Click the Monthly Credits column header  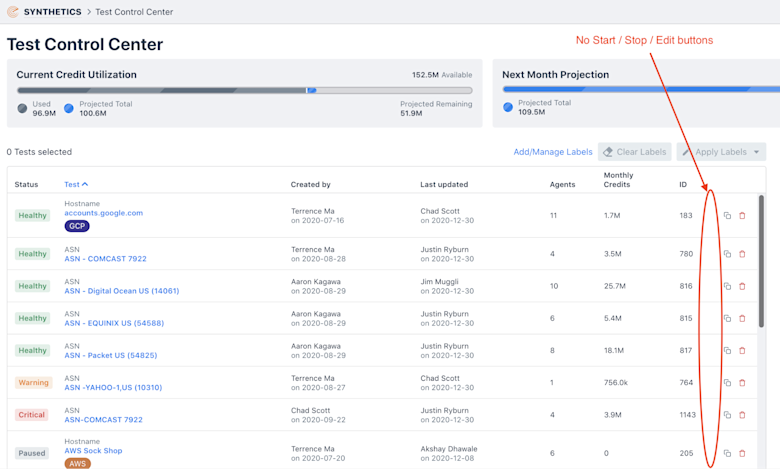coord(618,180)
